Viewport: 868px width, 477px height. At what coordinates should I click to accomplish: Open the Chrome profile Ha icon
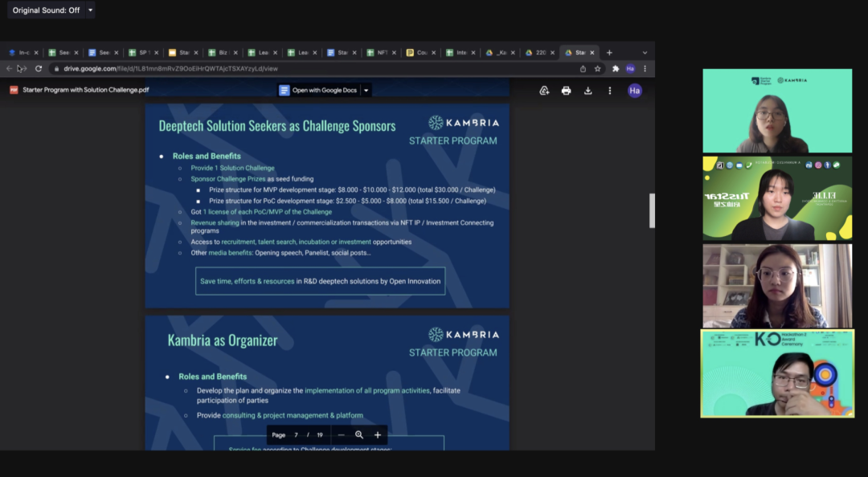[630, 68]
